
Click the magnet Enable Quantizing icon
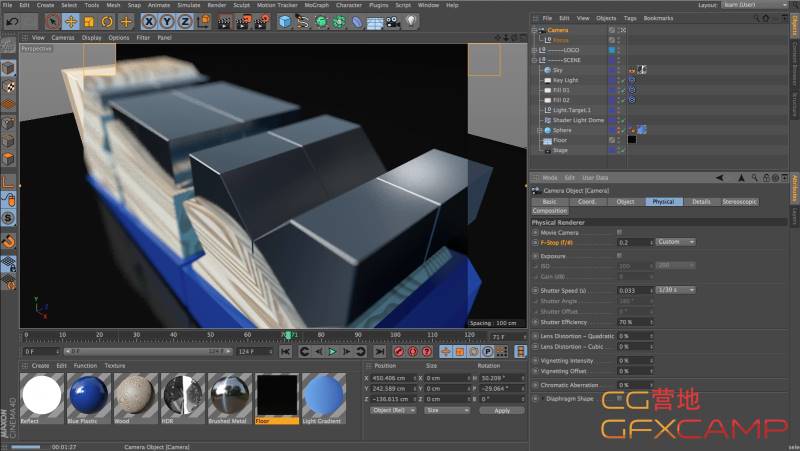point(8,241)
